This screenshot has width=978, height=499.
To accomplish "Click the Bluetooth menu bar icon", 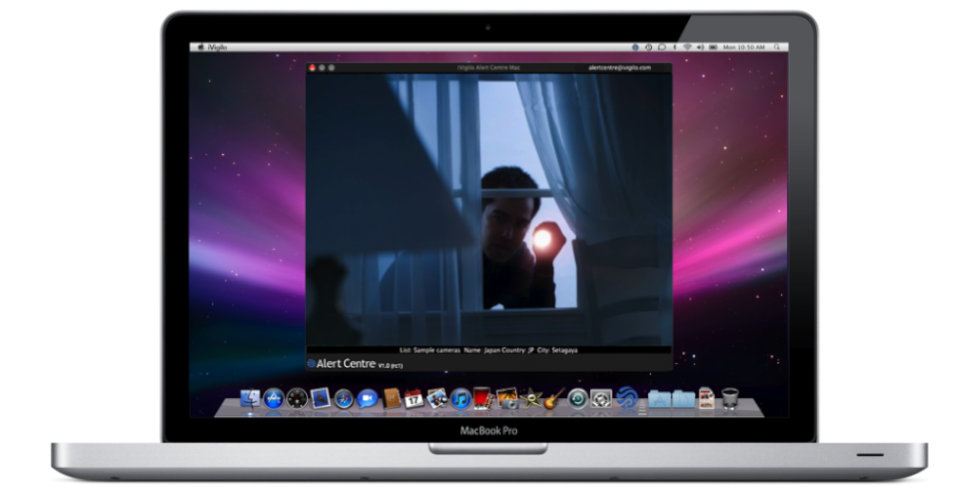I will 675,47.
